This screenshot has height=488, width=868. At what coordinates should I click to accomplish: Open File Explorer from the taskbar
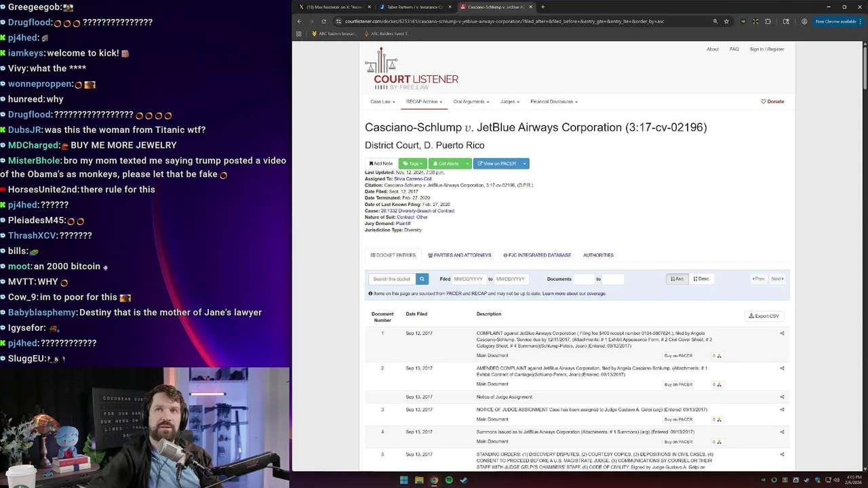pos(419,480)
